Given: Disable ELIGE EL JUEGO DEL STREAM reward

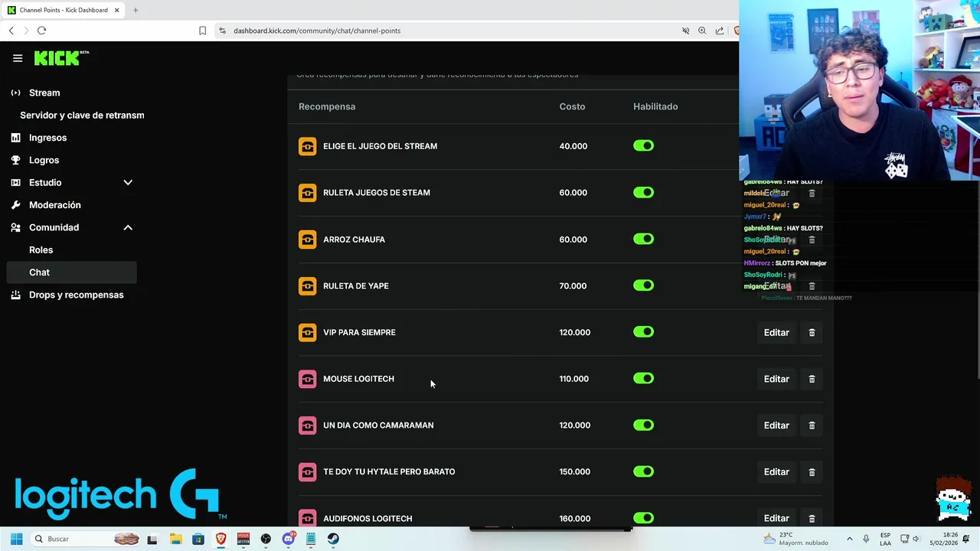Looking at the screenshot, I should click(x=643, y=146).
